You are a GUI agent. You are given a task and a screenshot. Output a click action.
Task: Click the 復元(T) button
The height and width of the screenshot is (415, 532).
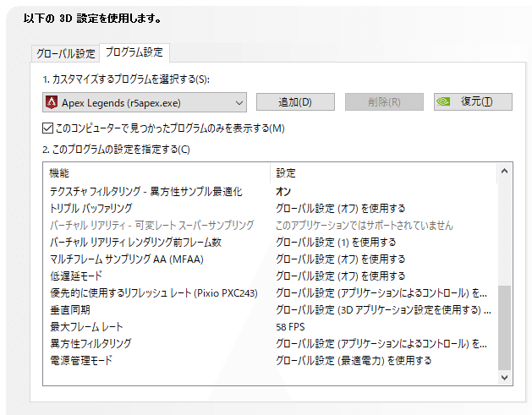tap(473, 101)
